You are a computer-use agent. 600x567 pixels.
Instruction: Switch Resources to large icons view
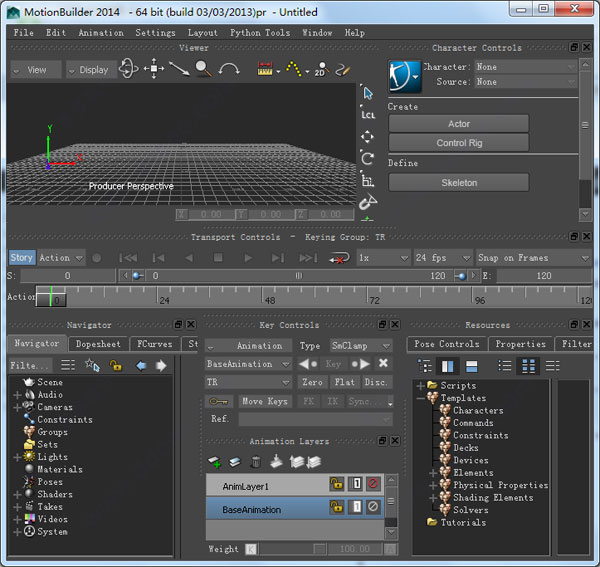[x=528, y=366]
